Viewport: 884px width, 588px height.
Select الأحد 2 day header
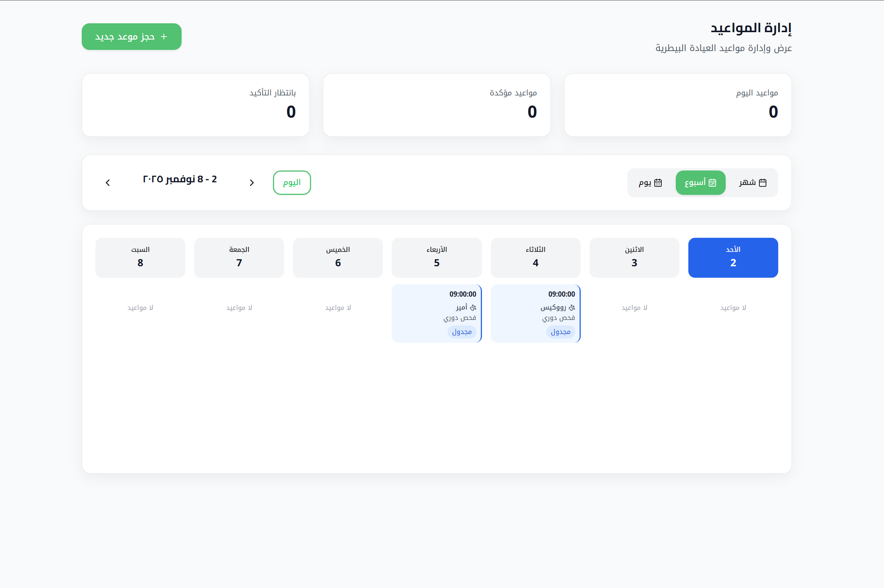click(732, 258)
